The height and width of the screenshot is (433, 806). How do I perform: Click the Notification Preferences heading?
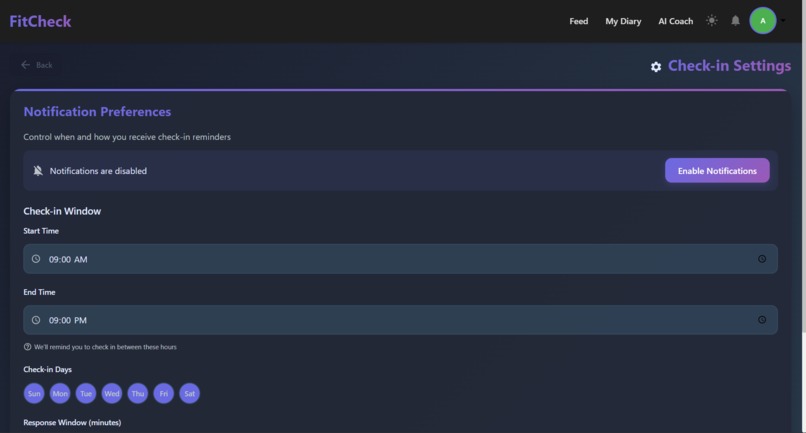(x=97, y=112)
